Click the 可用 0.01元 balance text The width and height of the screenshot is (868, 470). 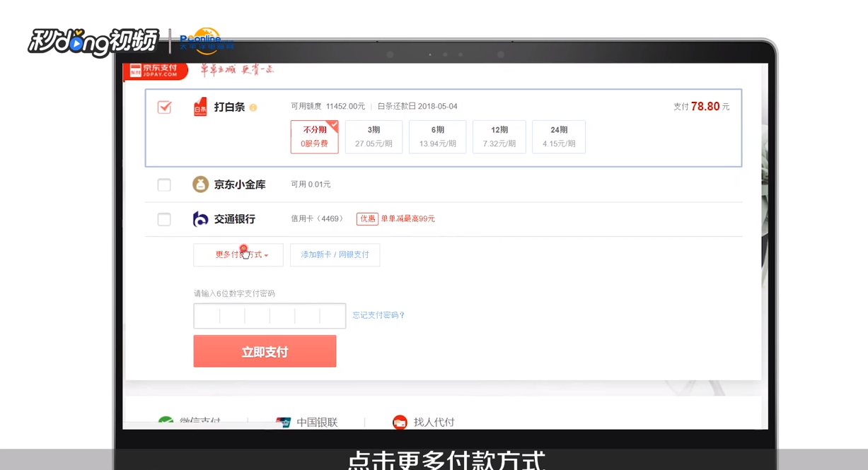[x=311, y=184]
